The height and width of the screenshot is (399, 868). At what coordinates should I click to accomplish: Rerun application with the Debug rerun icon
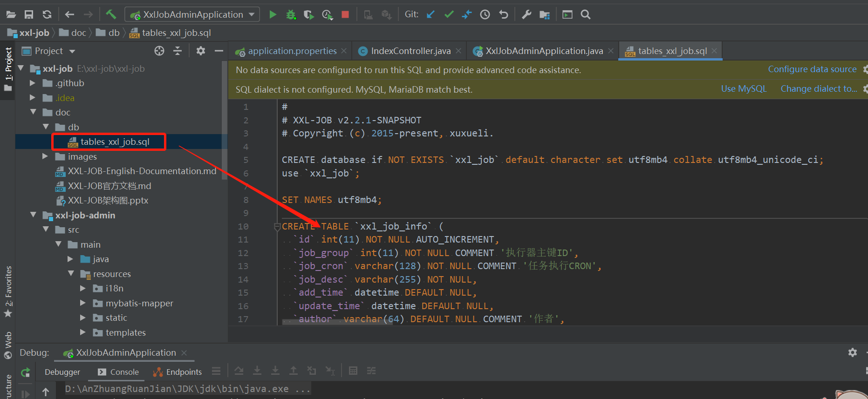26,372
